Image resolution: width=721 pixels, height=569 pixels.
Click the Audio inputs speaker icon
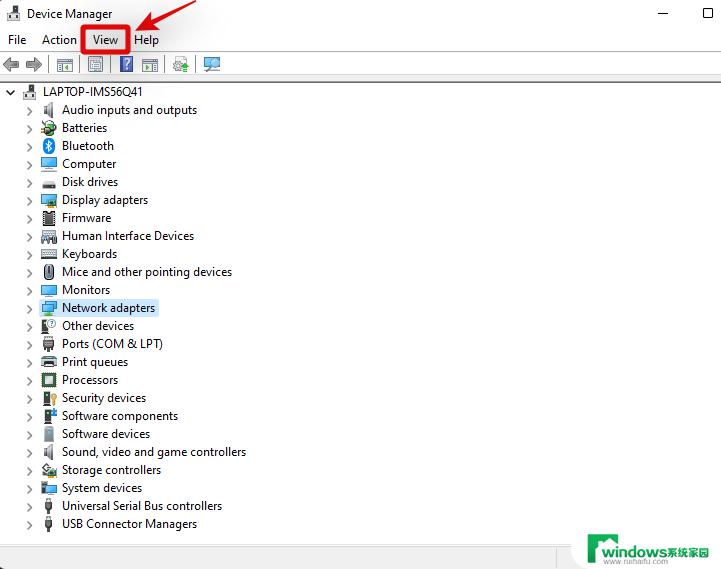coord(49,110)
